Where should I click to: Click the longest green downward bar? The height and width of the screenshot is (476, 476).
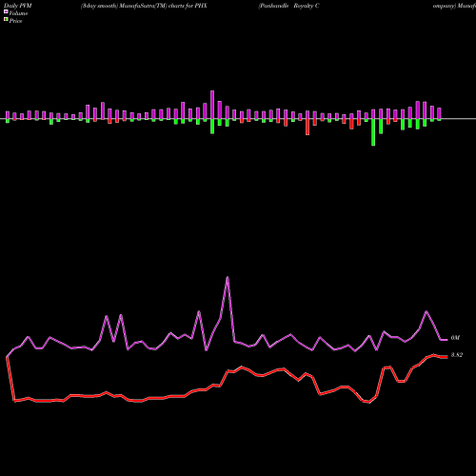coord(373,132)
